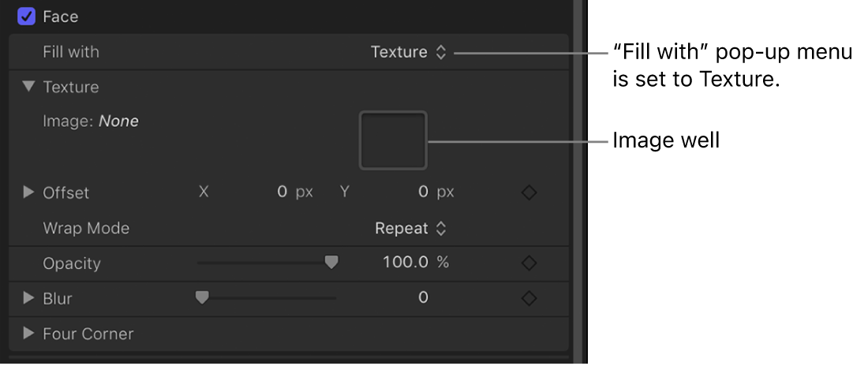Click the empty Image well
The height and width of the screenshot is (366, 868).
click(x=393, y=140)
